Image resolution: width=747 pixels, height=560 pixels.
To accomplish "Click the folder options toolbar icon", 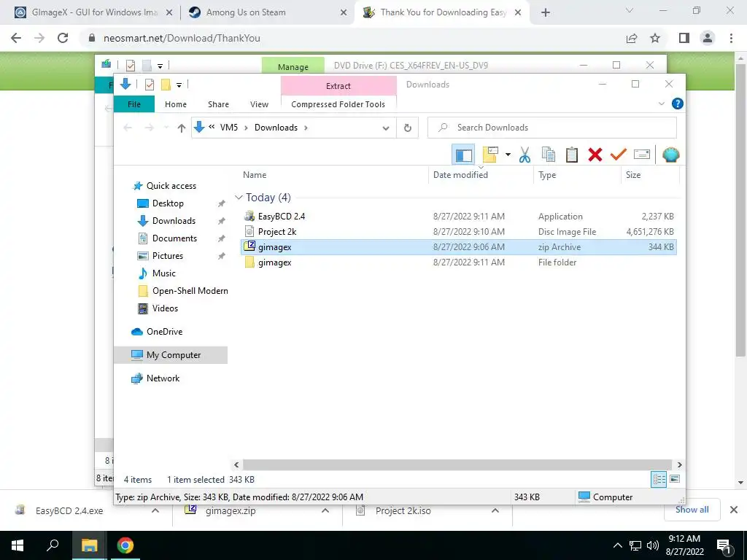I will pyautogui.click(x=490, y=155).
